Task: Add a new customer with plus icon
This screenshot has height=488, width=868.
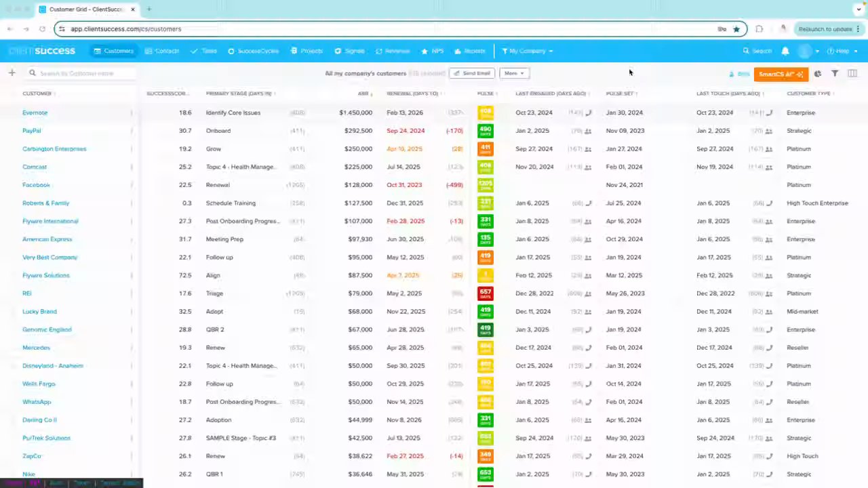Action: pos(12,73)
